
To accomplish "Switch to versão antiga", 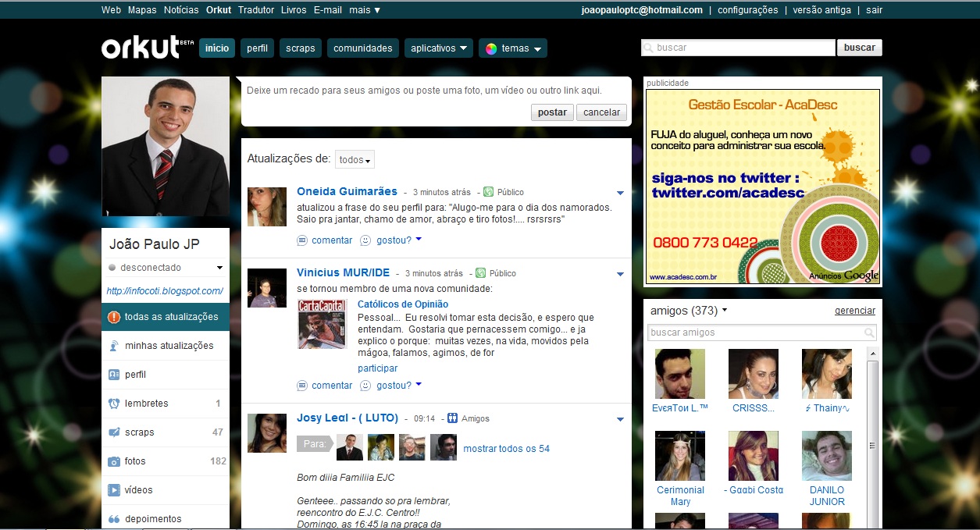I will point(822,10).
